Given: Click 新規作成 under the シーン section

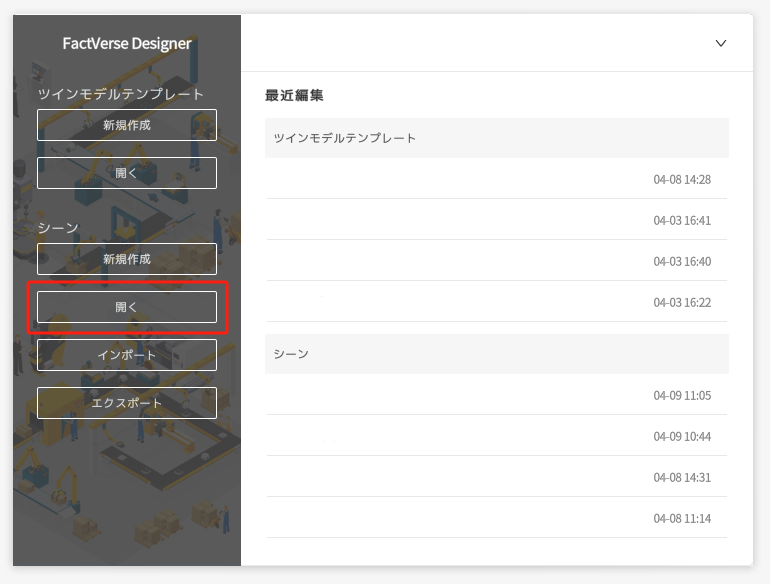Looking at the screenshot, I should [127, 259].
